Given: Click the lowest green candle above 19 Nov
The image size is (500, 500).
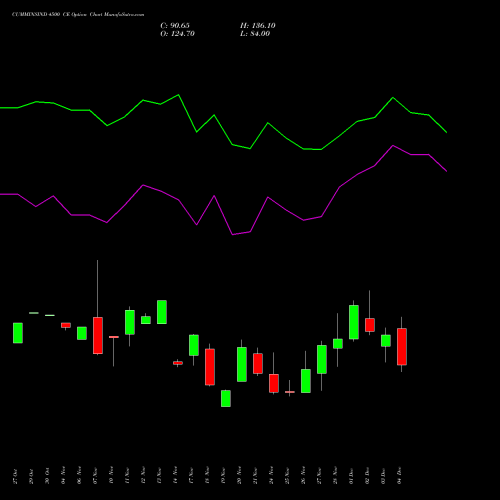Looking at the screenshot, I should click(x=226, y=398).
